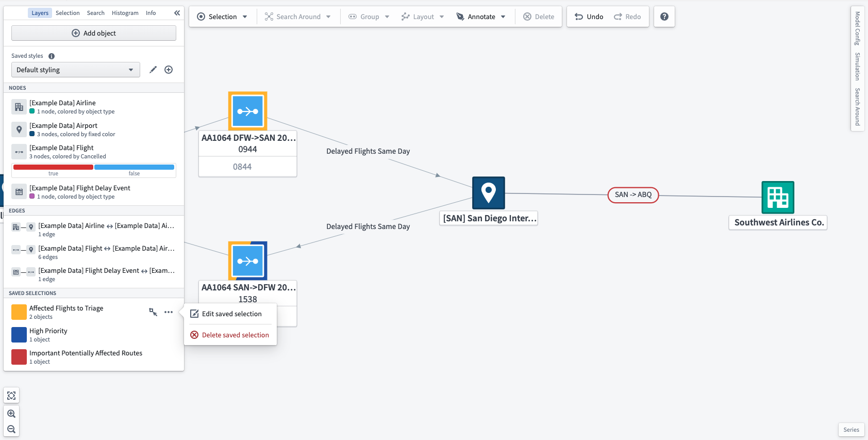Select the Southwest Airlines node

click(x=778, y=197)
